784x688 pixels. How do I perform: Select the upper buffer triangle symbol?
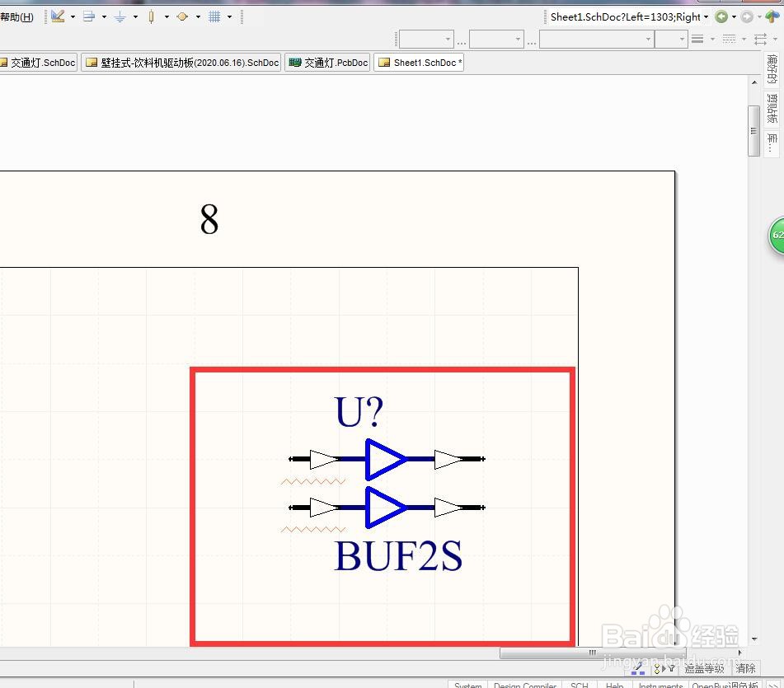pos(386,459)
